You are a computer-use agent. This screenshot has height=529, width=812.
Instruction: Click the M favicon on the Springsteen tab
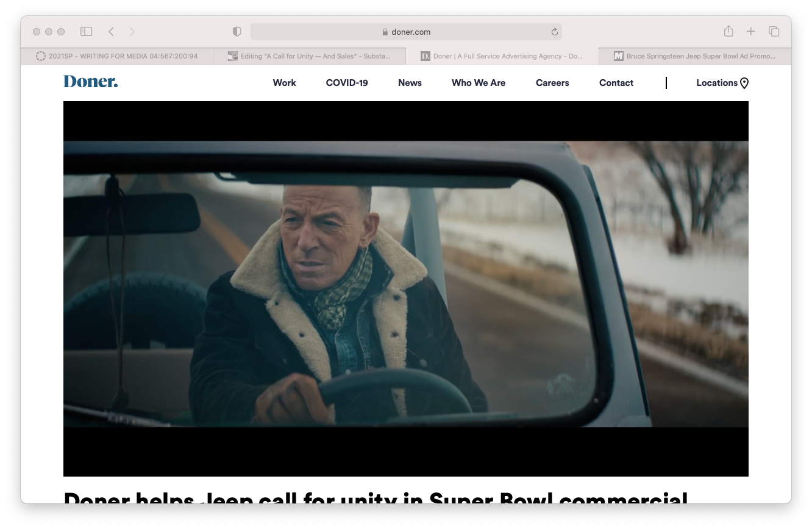(x=619, y=56)
